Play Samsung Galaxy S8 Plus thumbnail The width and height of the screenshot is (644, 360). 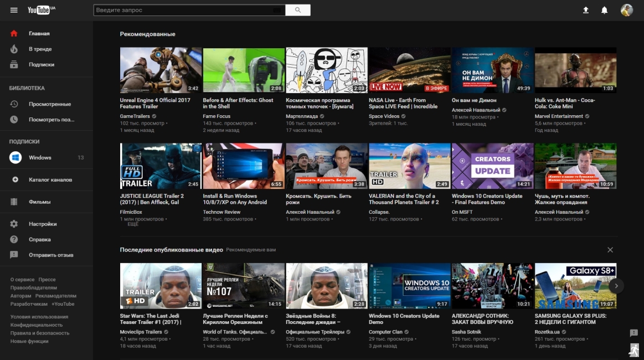pyautogui.click(x=575, y=286)
